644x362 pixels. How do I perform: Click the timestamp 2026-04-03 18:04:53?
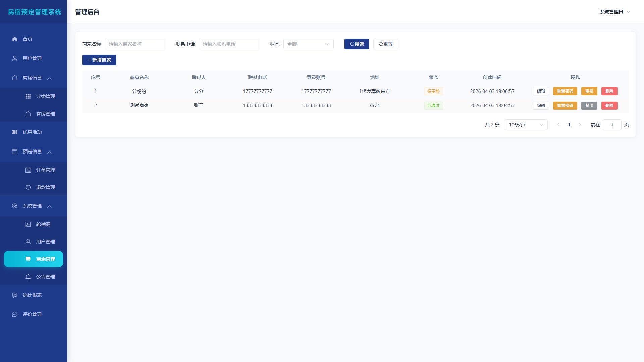tap(492, 105)
